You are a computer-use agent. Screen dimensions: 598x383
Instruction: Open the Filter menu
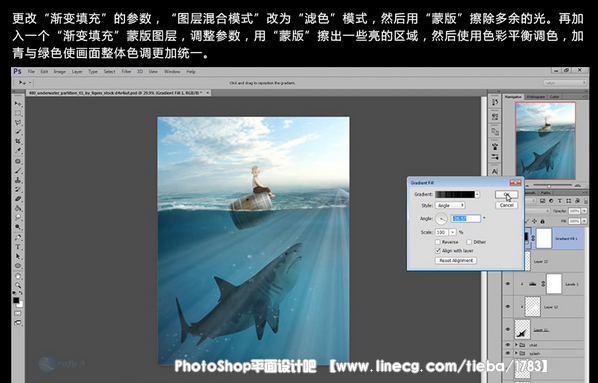tap(126, 71)
